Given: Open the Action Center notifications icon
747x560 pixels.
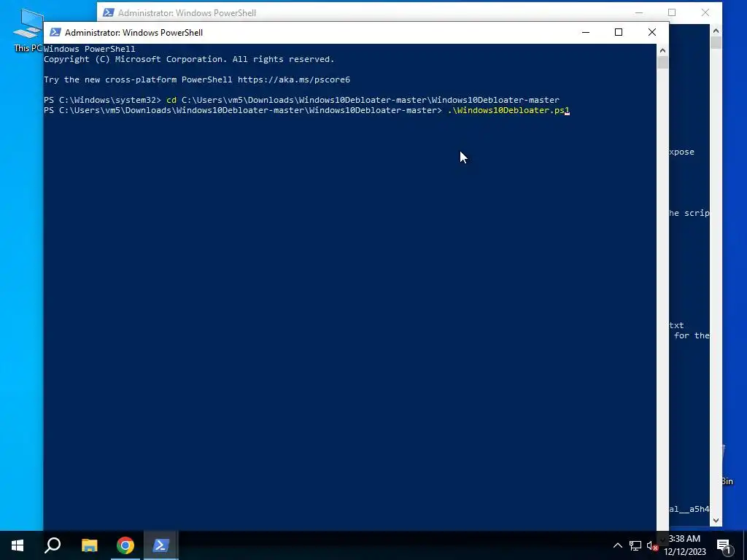Looking at the screenshot, I should 724,545.
